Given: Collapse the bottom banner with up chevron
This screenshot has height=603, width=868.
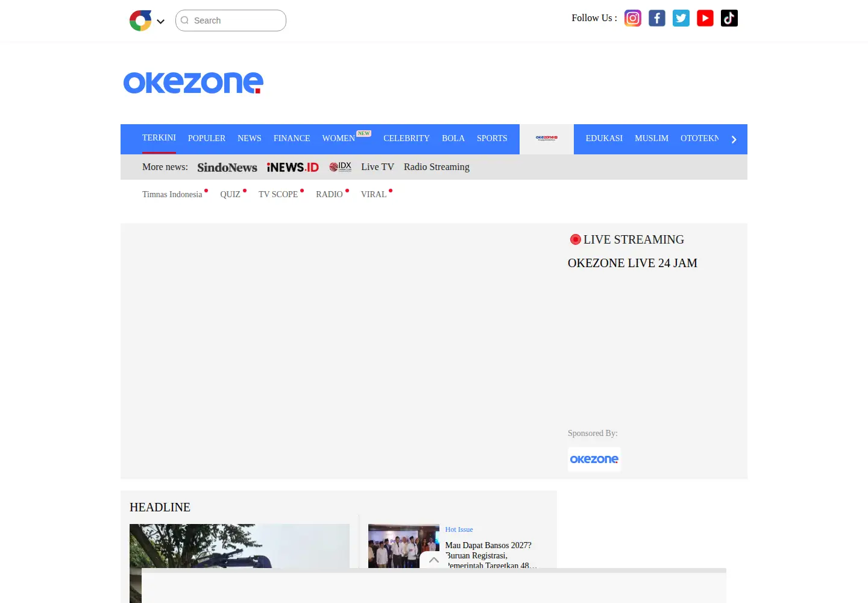Looking at the screenshot, I should pyautogui.click(x=434, y=560).
